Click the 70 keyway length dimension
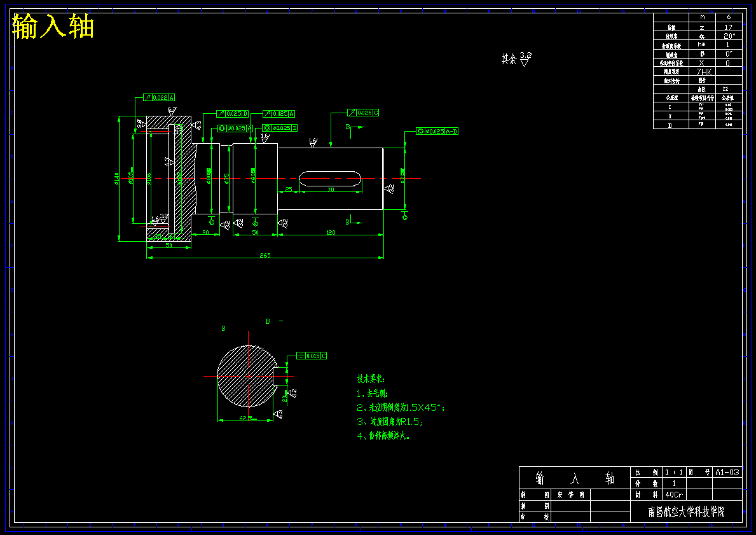This screenshot has height=535, width=756. (331, 190)
